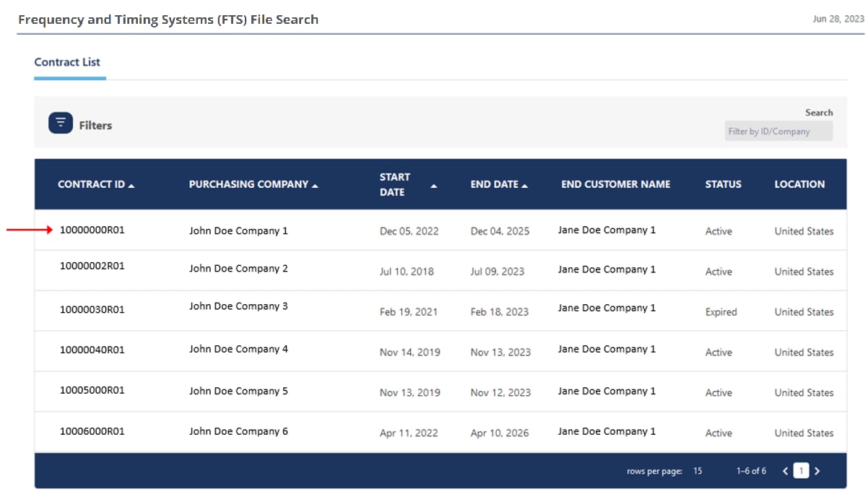This screenshot has height=497, width=868.
Task: Go to next page arrow
Action: click(817, 471)
